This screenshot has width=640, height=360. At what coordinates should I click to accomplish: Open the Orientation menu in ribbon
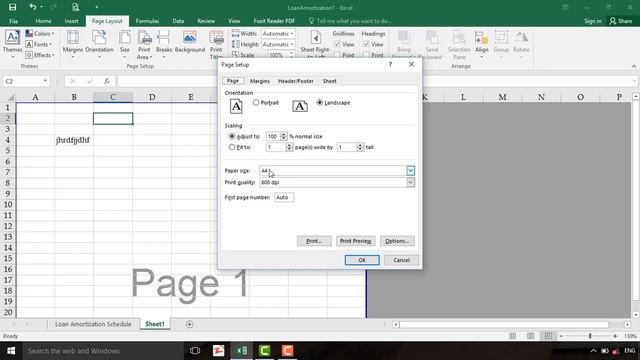coord(99,44)
